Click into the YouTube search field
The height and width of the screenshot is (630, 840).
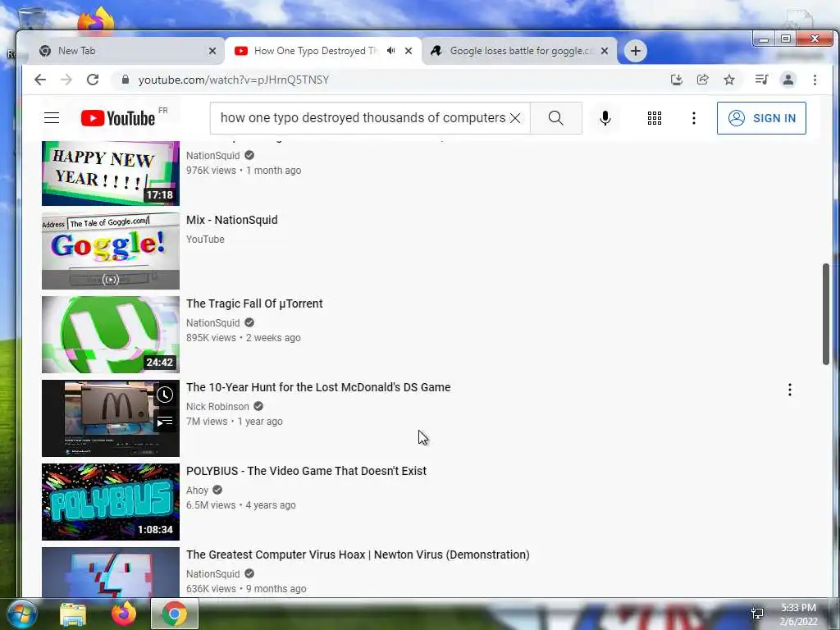[x=363, y=118]
